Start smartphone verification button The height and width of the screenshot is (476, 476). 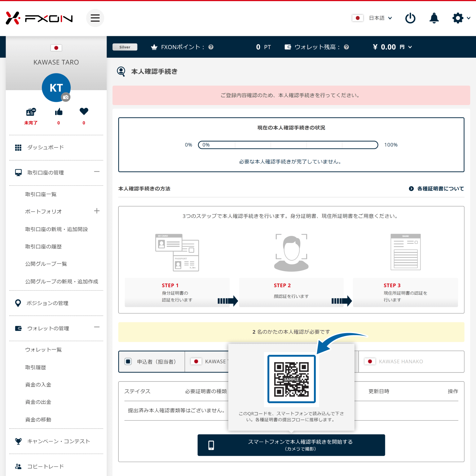click(x=291, y=445)
